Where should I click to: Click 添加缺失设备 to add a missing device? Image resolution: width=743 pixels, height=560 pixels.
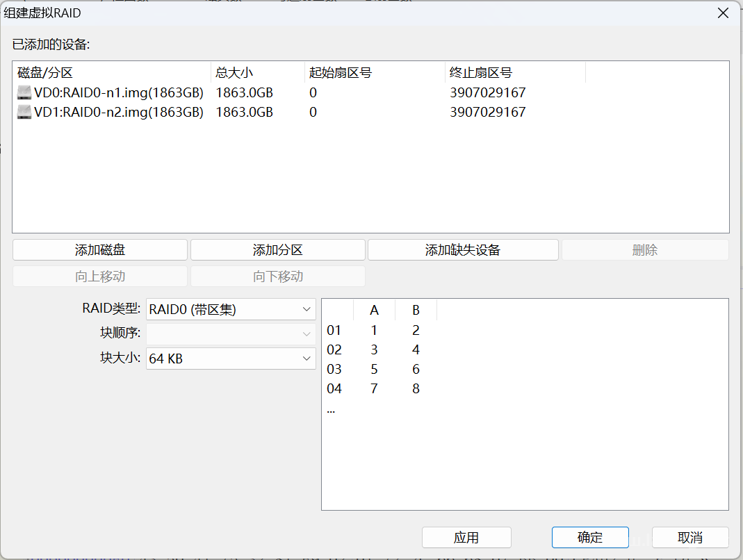[x=463, y=250]
